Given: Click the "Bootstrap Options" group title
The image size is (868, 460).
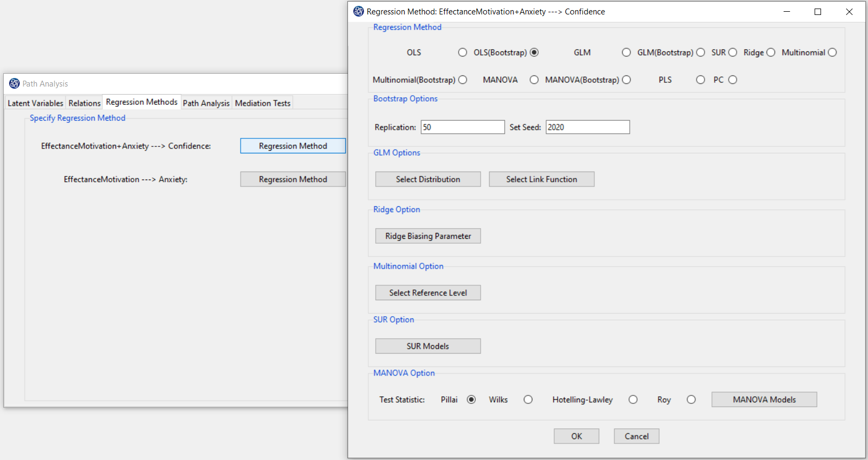Looking at the screenshot, I should (405, 99).
